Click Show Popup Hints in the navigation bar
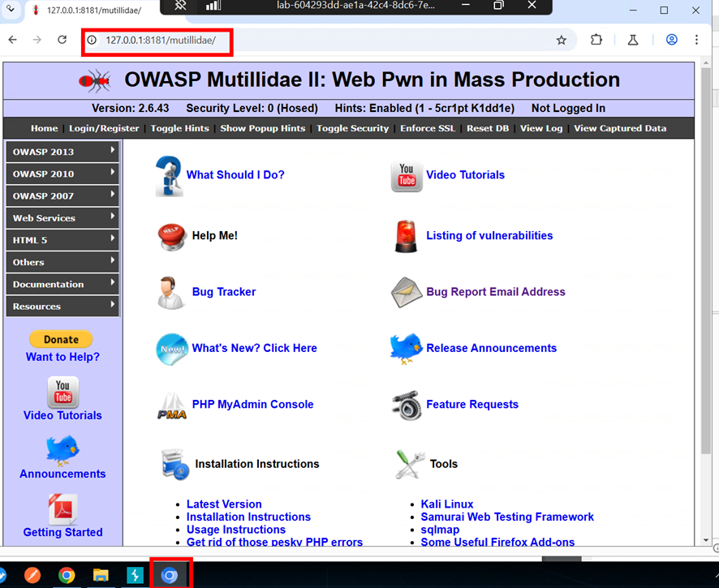The width and height of the screenshot is (719, 588). pyautogui.click(x=263, y=128)
